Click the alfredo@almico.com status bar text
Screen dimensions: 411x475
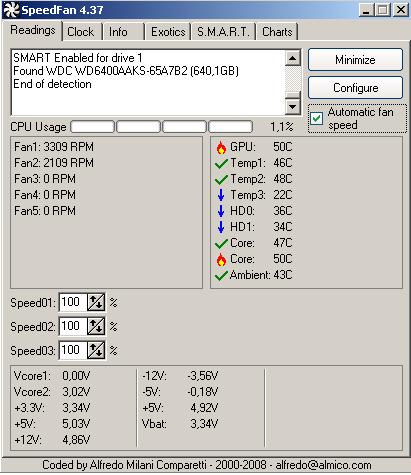323,465
